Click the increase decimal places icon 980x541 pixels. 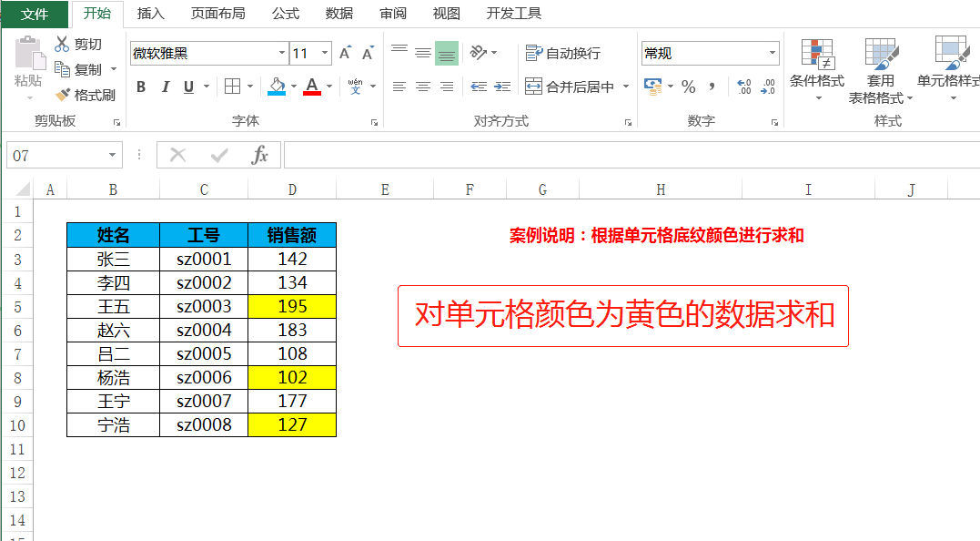(743, 87)
